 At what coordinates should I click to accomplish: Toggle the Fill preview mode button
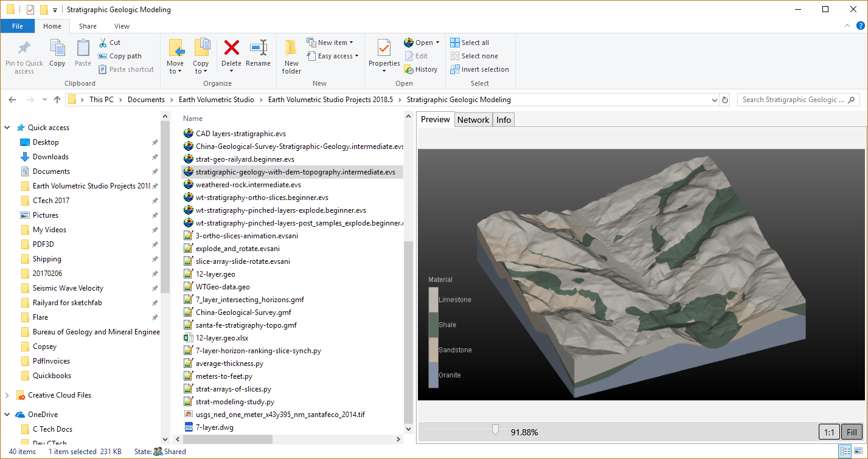coord(852,432)
